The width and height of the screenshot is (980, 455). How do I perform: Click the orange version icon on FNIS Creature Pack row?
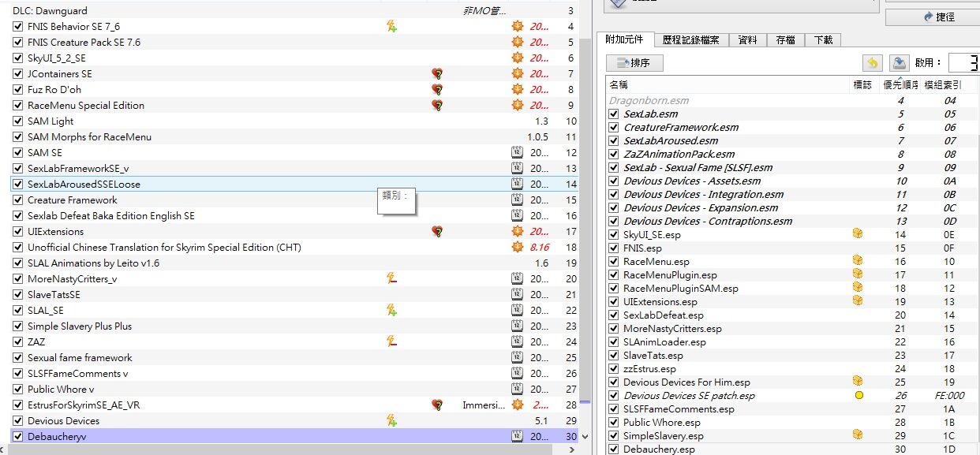pyautogui.click(x=518, y=42)
